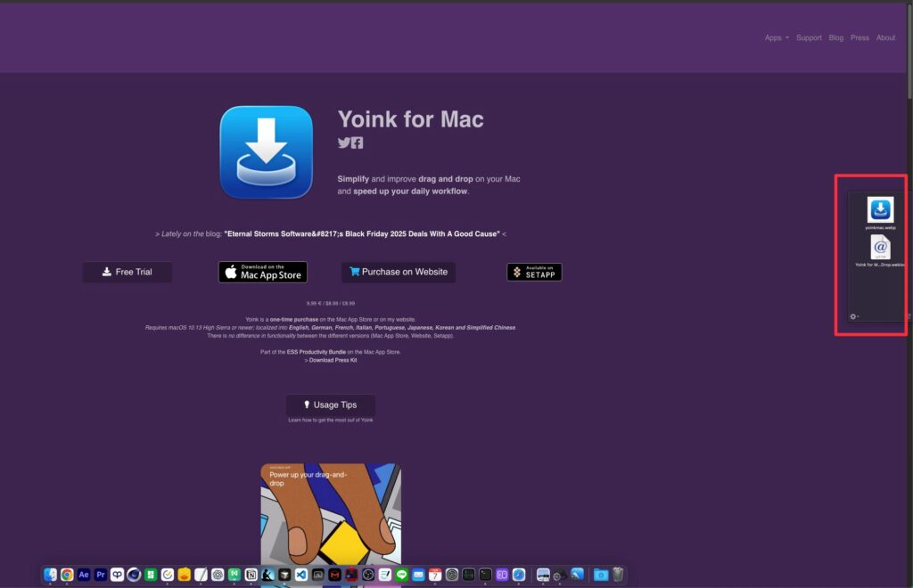913x588 pixels.
Task: Click the large Yoink app icon
Action: click(266, 151)
